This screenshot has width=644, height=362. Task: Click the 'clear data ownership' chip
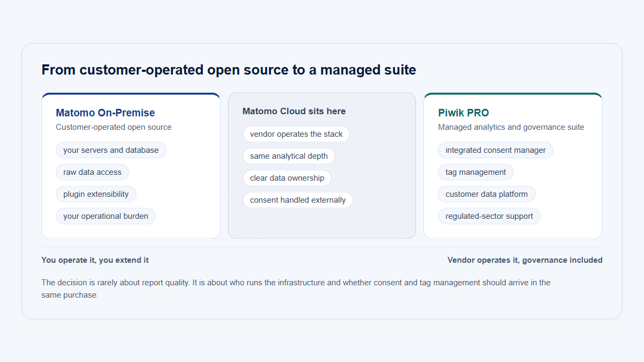(287, 178)
